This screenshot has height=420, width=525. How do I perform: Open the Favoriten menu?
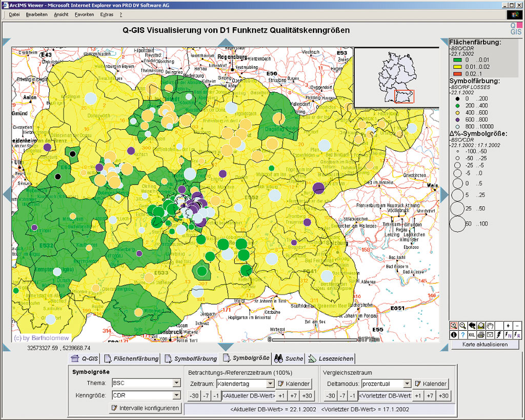click(x=84, y=14)
